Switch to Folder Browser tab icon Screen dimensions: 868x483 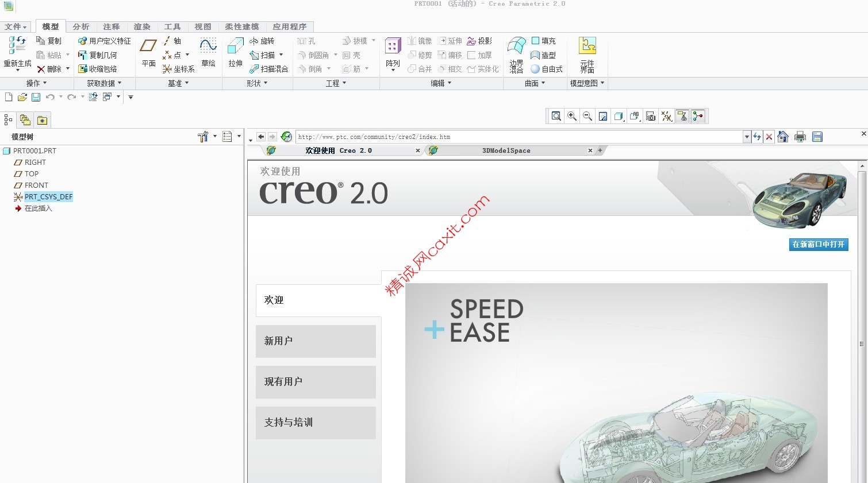25,120
